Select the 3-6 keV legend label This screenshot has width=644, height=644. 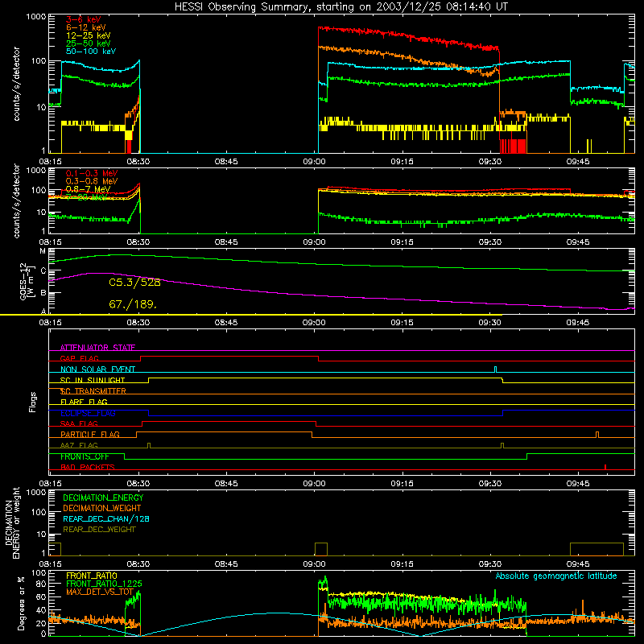click(x=84, y=19)
